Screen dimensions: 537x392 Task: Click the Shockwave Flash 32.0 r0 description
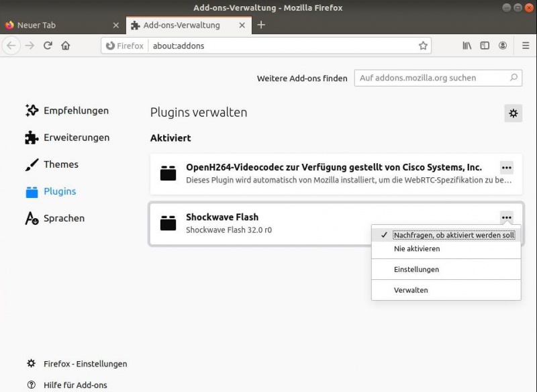229,230
